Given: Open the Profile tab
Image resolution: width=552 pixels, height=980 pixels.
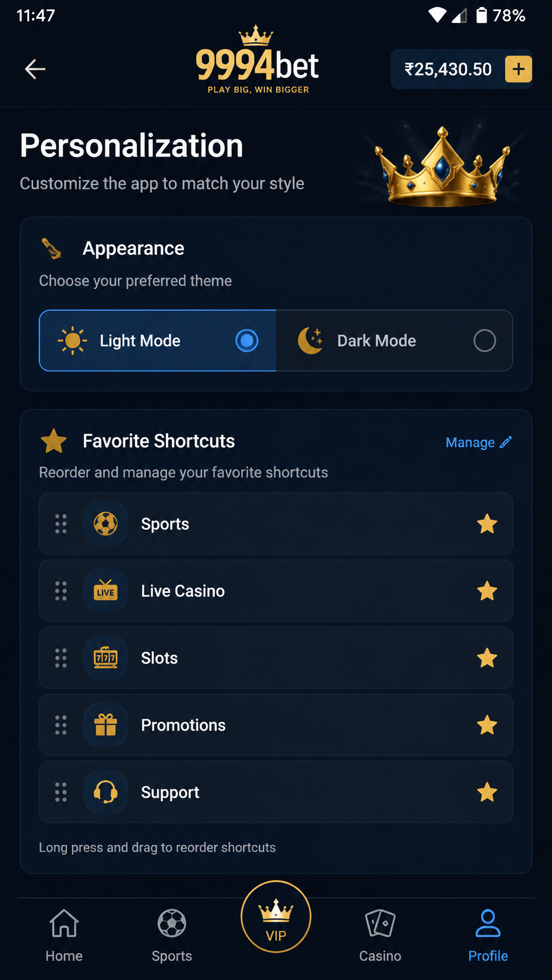Looking at the screenshot, I should 488,935.
